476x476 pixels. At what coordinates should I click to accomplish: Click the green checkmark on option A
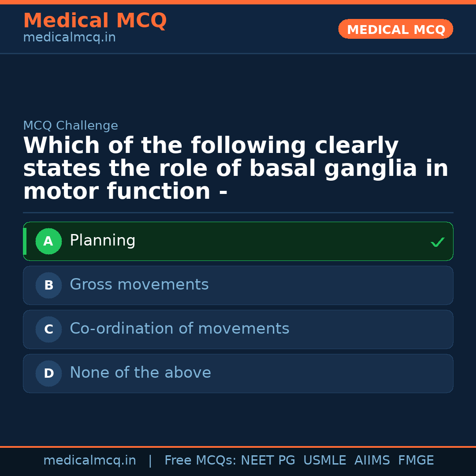tap(437, 242)
